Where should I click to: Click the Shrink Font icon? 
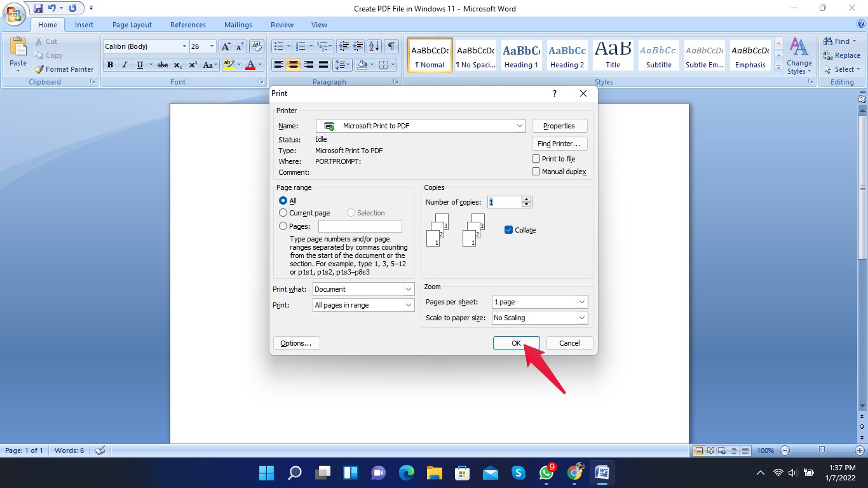[240, 46]
